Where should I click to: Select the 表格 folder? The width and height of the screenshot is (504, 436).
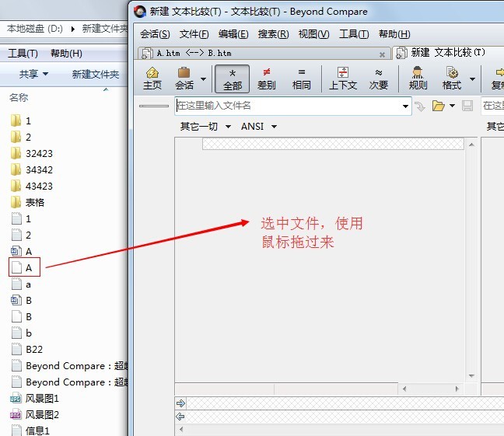click(27, 202)
